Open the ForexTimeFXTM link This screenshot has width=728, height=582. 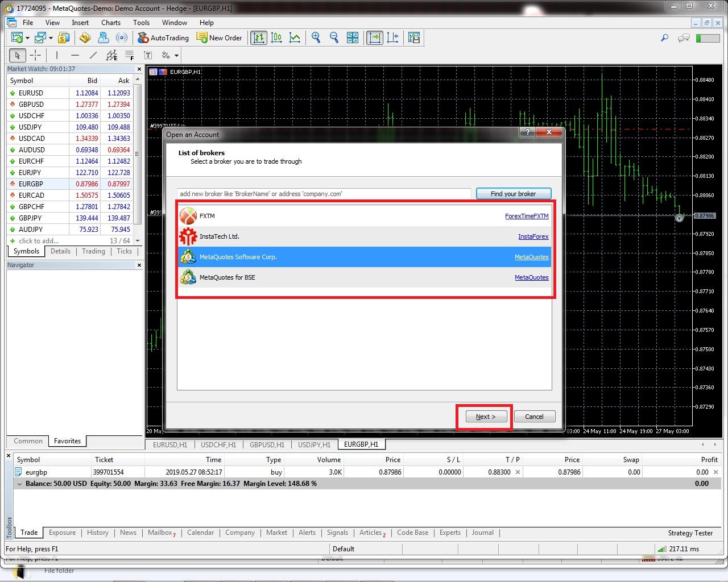[527, 216]
